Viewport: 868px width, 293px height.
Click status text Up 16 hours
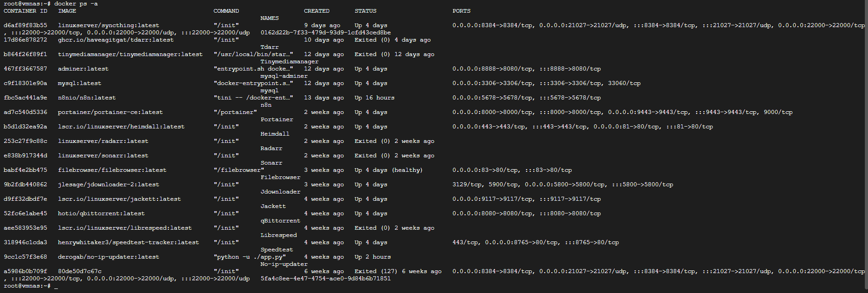[375, 98]
